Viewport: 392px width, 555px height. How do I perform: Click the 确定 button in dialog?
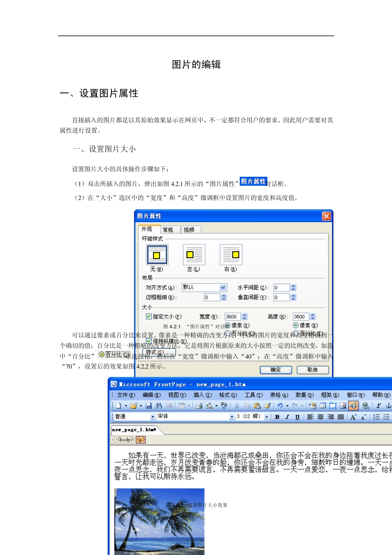click(x=276, y=370)
